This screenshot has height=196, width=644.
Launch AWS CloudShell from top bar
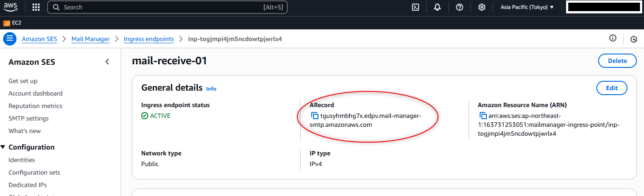click(416, 7)
